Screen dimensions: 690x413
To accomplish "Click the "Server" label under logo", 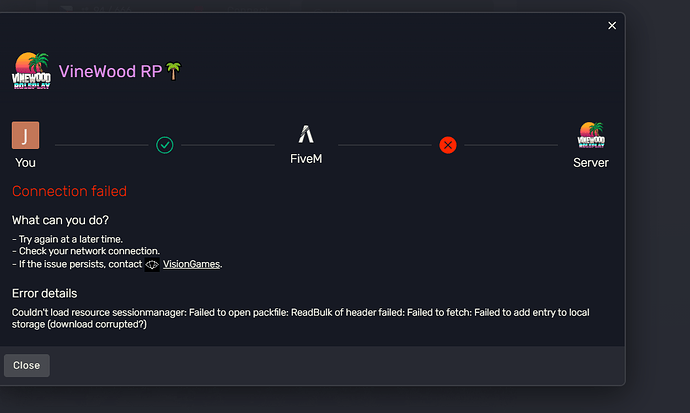I will click(590, 162).
